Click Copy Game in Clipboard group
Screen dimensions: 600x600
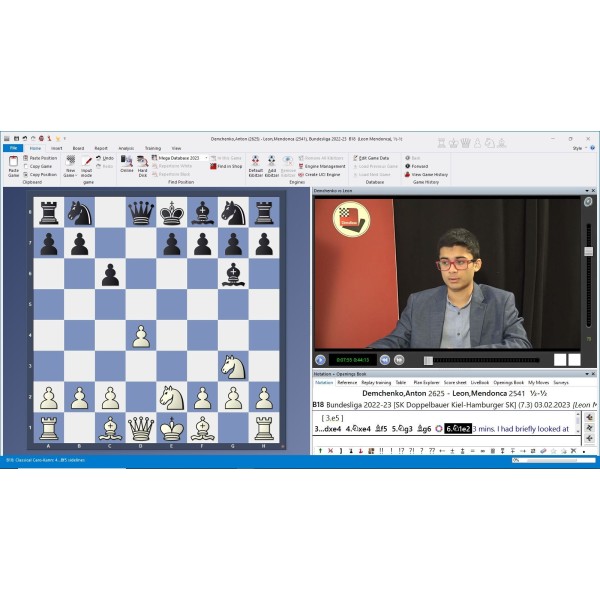coord(38,166)
